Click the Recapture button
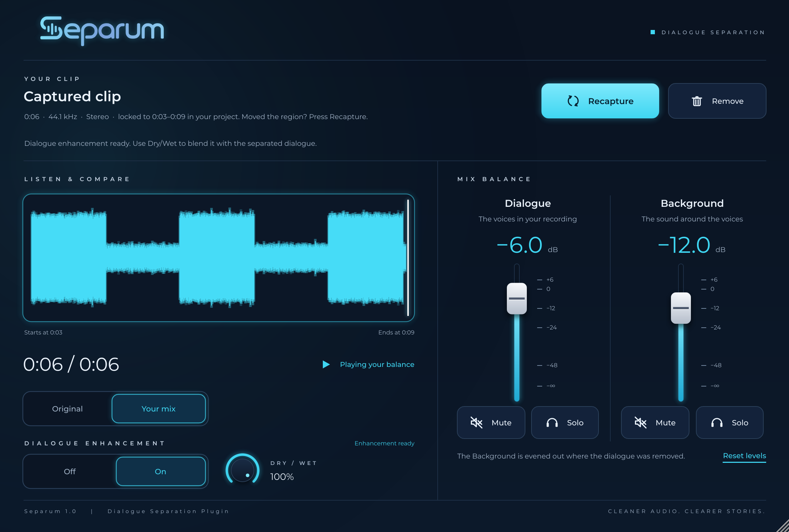The width and height of the screenshot is (789, 532). tap(600, 101)
